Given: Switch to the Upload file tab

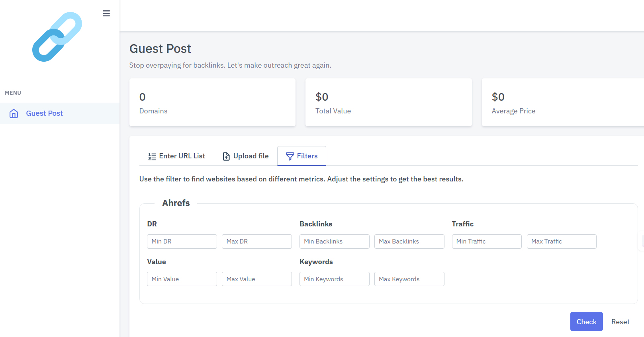Looking at the screenshot, I should 245,156.
